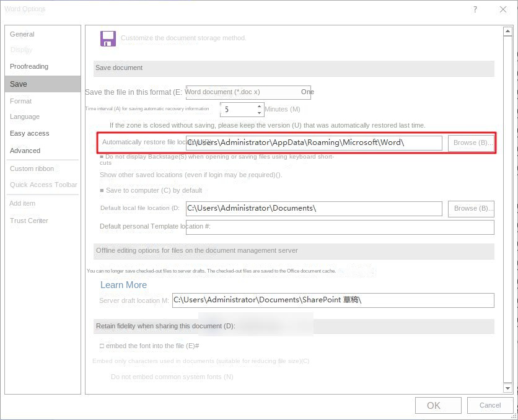The width and height of the screenshot is (518, 420).
Task: Switch to the Proofreading category
Action: coord(29,66)
